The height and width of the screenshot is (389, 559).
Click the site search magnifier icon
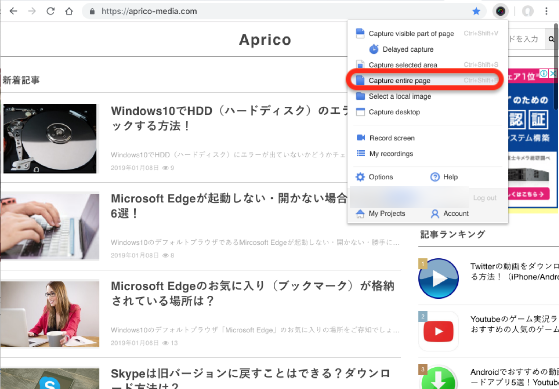point(552,39)
